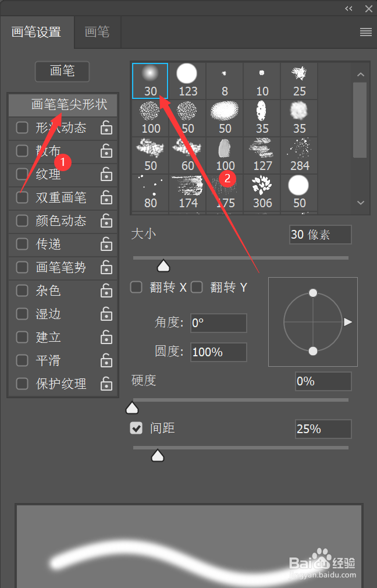
Task: Toggle the lock icon next to 颜色动态
Action: point(106,221)
